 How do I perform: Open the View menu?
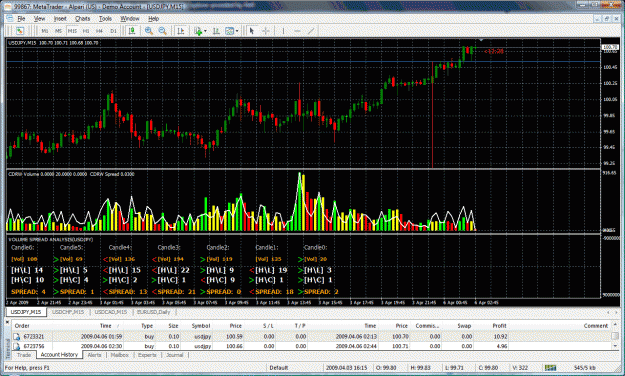point(39,19)
